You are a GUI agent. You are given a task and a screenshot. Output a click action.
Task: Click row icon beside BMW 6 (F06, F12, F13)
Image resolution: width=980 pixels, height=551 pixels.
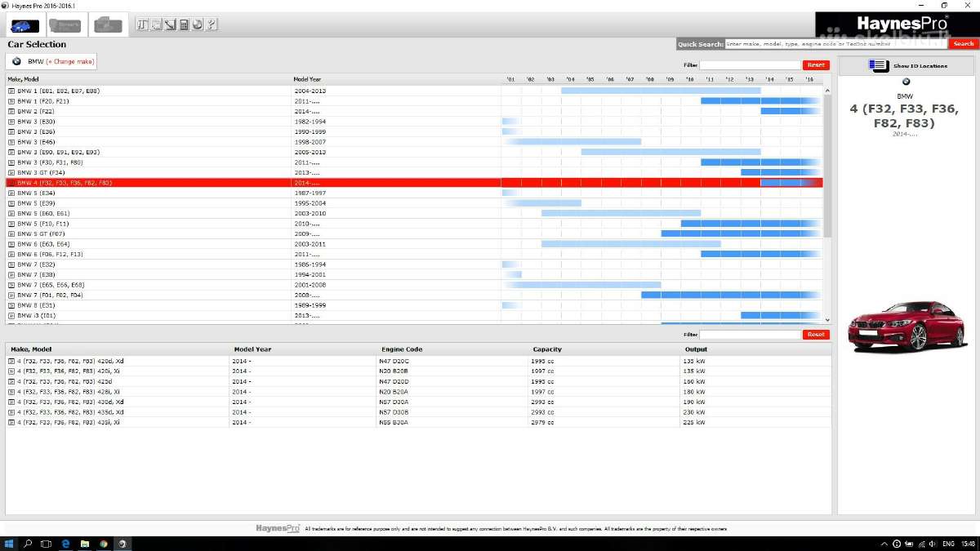pyautogui.click(x=11, y=254)
